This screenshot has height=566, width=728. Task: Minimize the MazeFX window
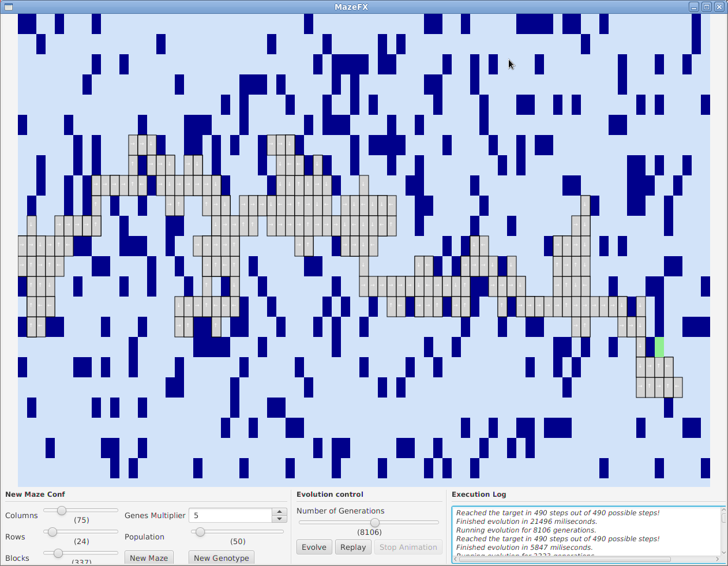click(694, 7)
